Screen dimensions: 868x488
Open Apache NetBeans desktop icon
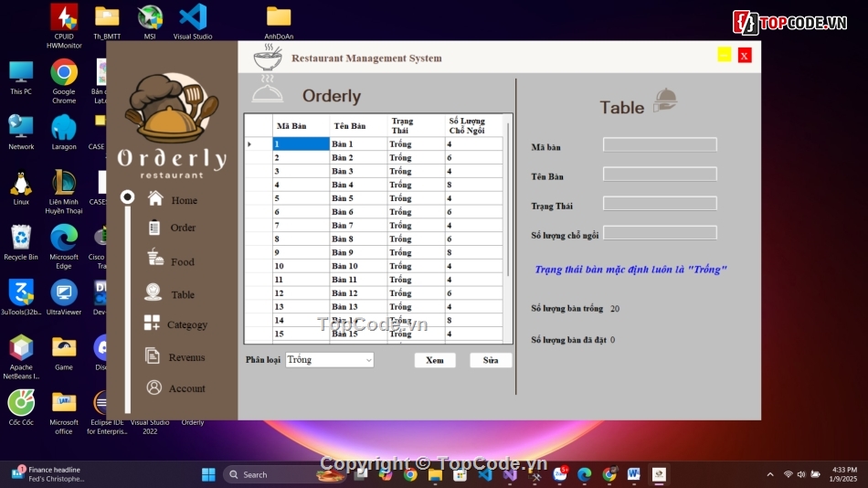pyautogui.click(x=20, y=356)
